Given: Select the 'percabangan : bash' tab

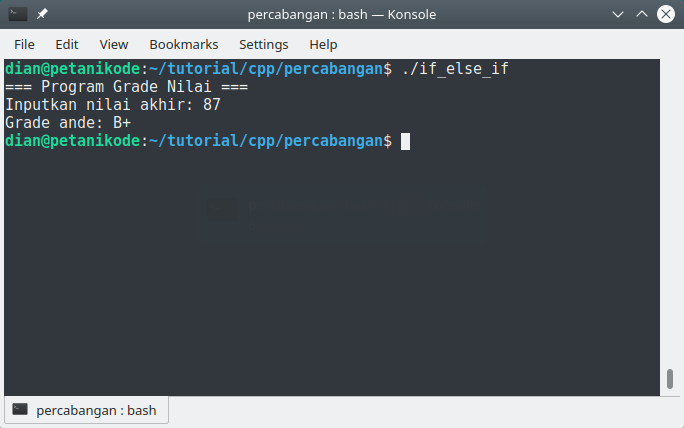Looking at the screenshot, I should [86, 410].
